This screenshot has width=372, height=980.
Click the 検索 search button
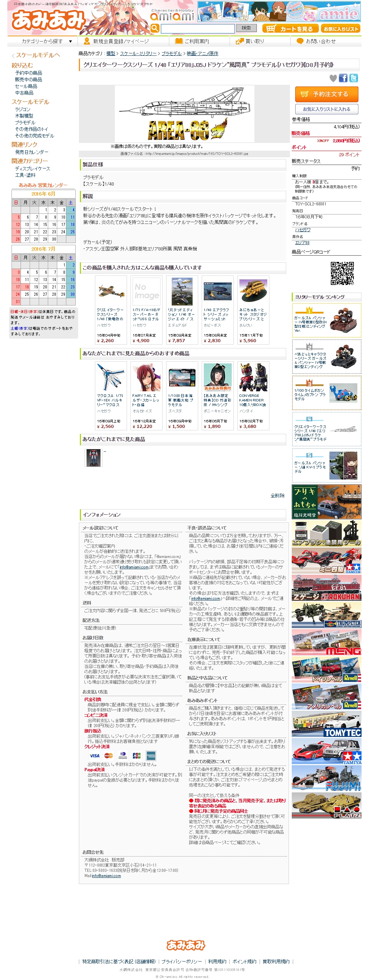[246, 28]
